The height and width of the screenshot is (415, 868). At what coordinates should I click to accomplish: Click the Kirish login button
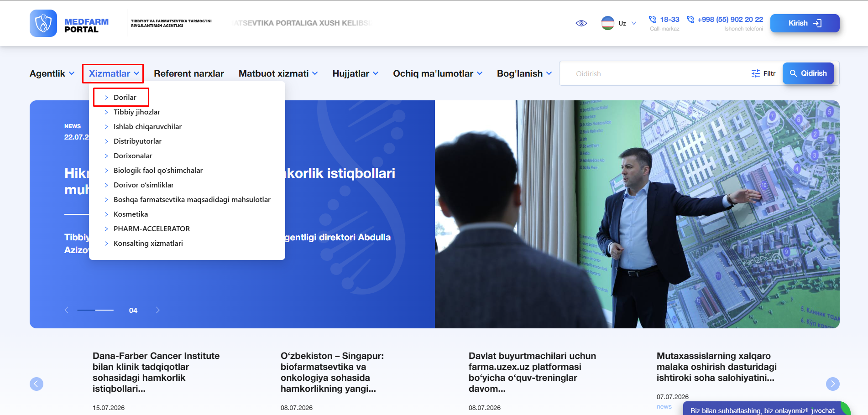point(805,23)
